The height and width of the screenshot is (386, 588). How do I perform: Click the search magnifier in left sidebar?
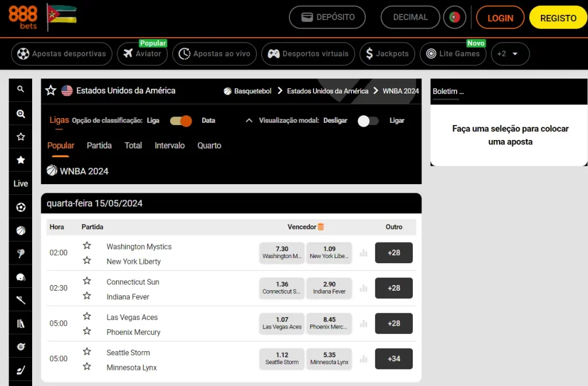(x=21, y=90)
